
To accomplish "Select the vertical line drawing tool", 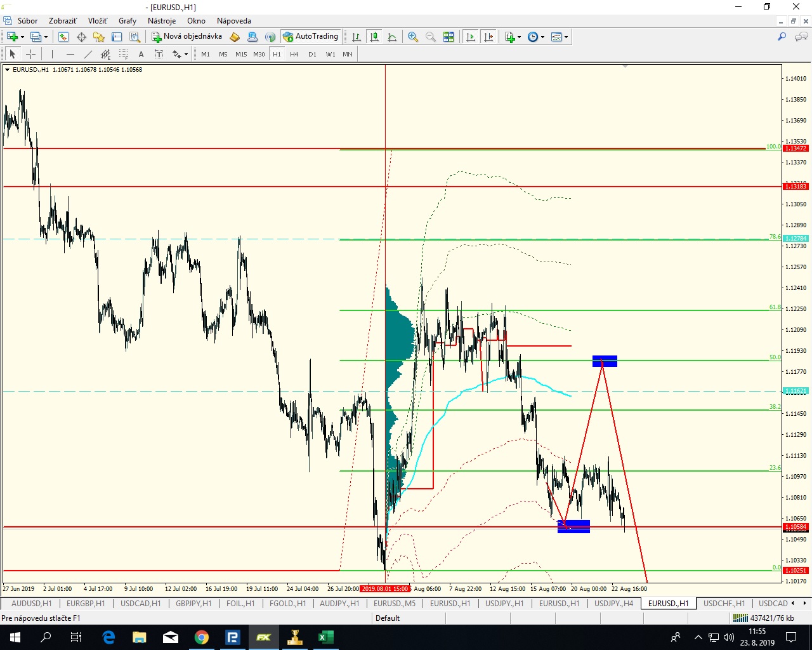I will click(53, 54).
